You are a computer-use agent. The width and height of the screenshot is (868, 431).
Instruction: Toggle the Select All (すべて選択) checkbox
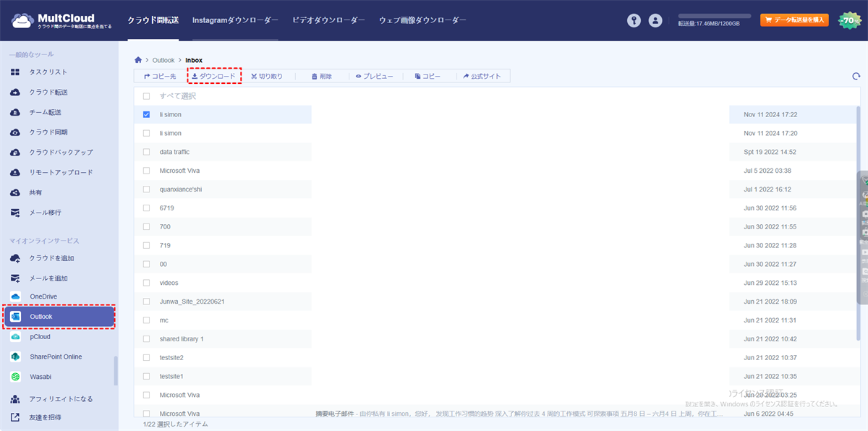pos(146,96)
